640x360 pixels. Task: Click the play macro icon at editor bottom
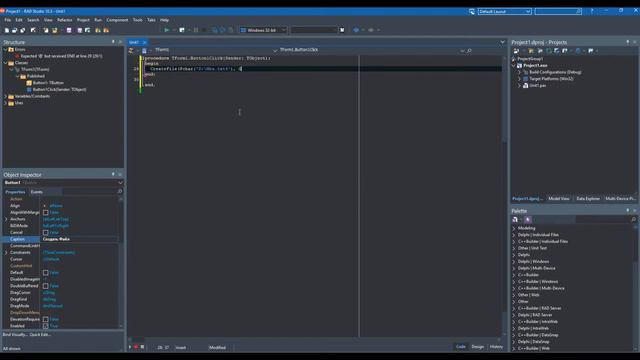pos(130,347)
